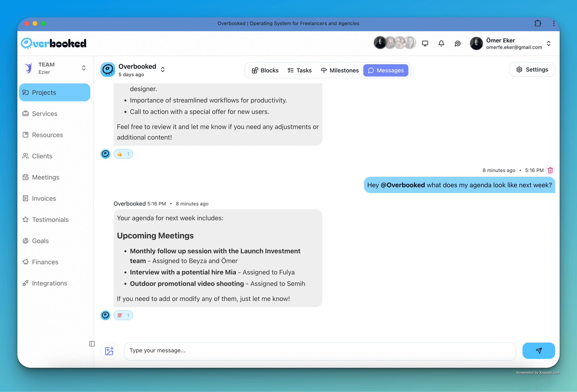Focus the Type your message field
The height and width of the screenshot is (392, 577).
point(320,351)
